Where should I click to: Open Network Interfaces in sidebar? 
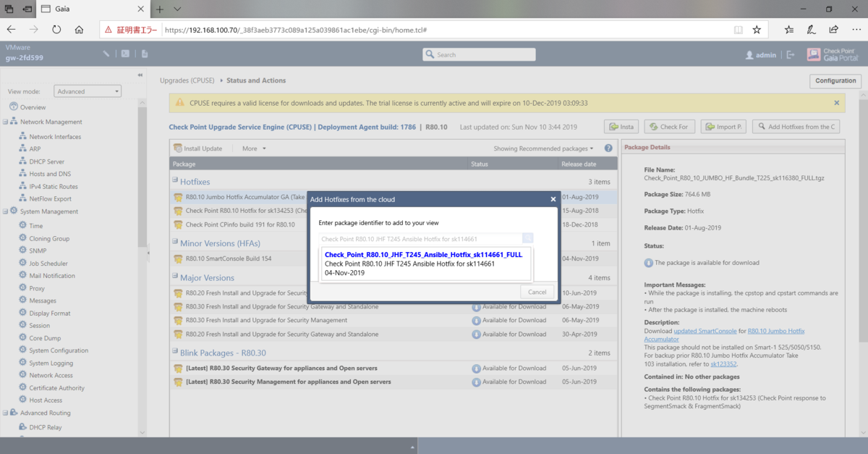(x=55, y=137)
